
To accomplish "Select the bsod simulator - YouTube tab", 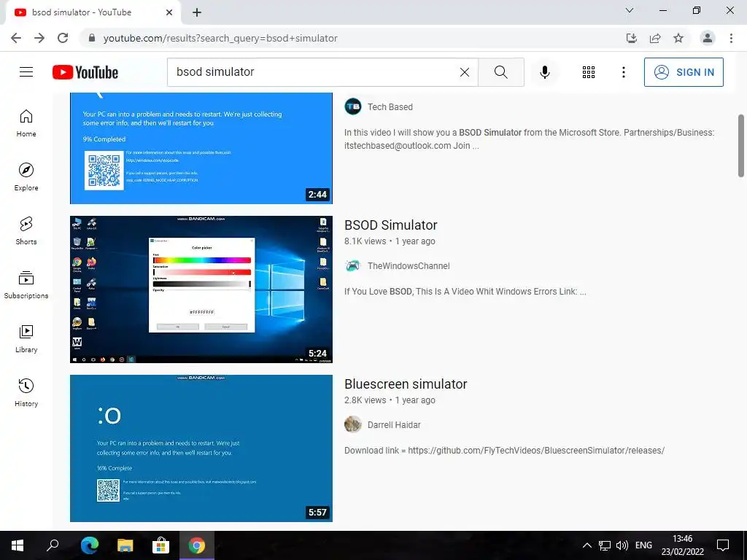I will click(93, 12).
